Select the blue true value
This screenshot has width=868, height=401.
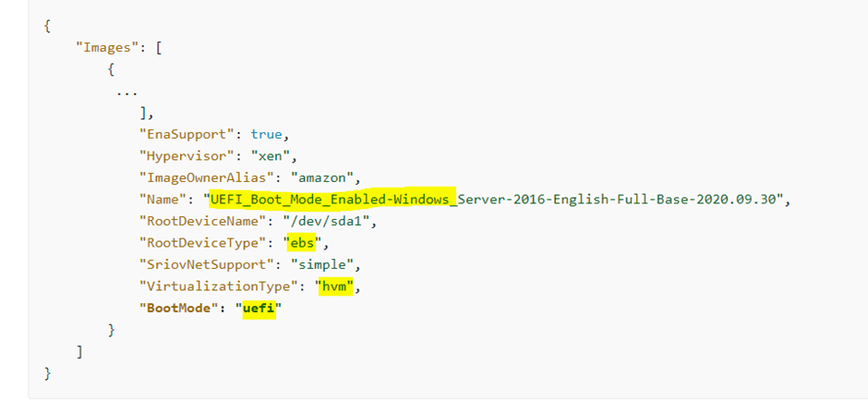point(269,133)
